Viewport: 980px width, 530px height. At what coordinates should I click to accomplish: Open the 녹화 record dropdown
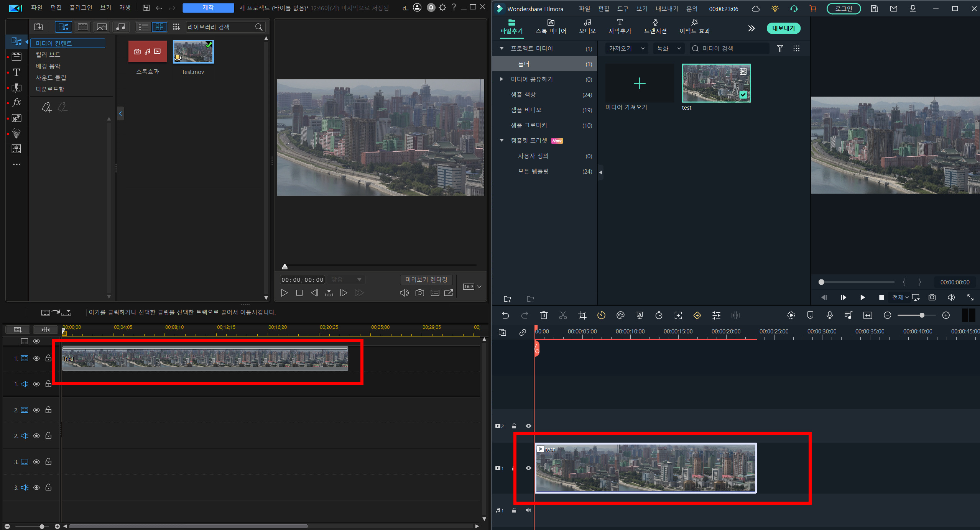click(x=669, y=49)
